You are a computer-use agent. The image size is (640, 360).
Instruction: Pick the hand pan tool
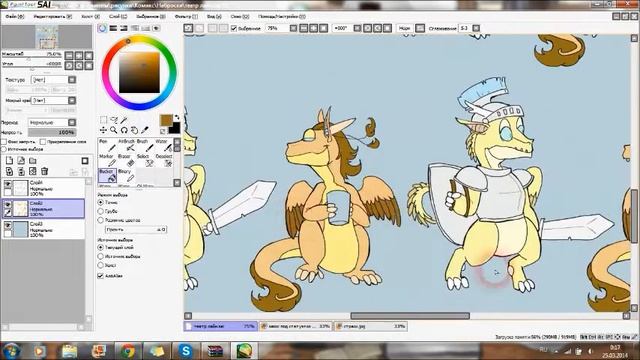134,130
